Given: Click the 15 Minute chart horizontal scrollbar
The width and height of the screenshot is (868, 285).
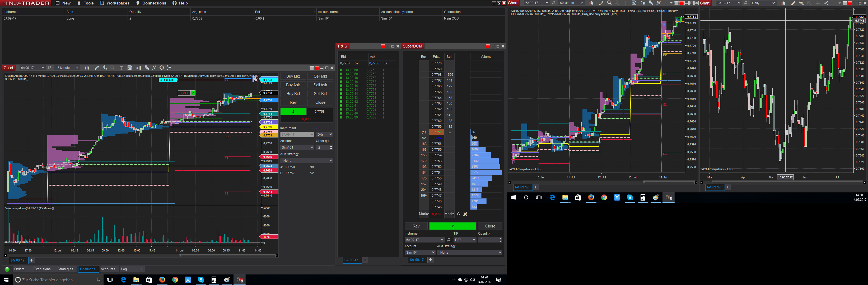Looking at the screenshot, I should (227, 256).
